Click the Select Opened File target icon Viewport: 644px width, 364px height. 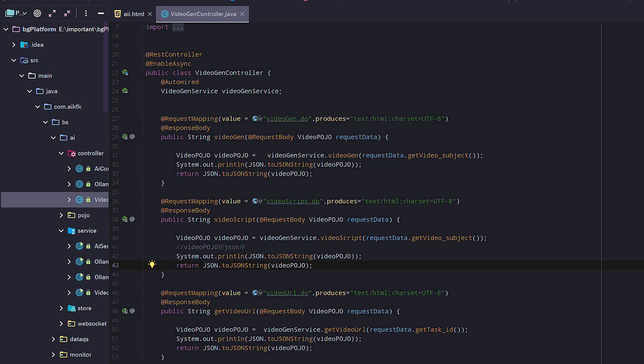37,13
